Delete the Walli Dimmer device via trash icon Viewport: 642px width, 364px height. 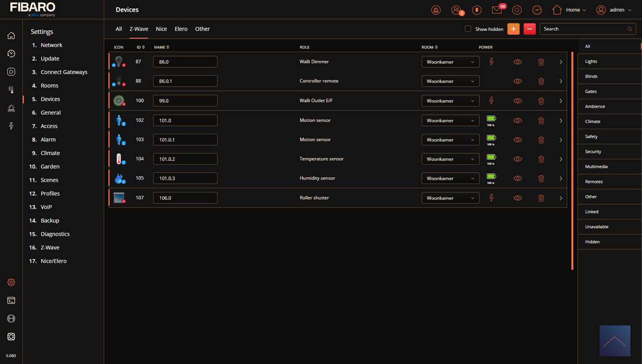point(541,62)
